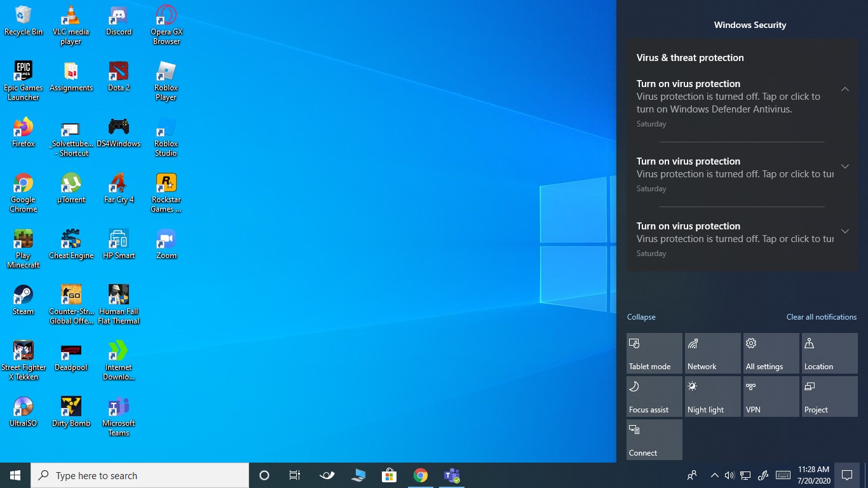
Task: Open the Windows Start menu
Action: pos(15,475)
